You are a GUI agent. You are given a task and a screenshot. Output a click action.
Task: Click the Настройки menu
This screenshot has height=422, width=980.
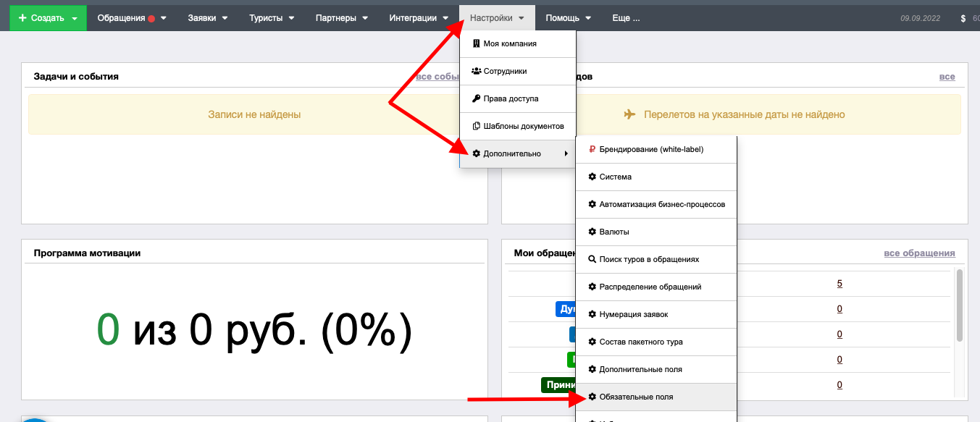(497, 18)
